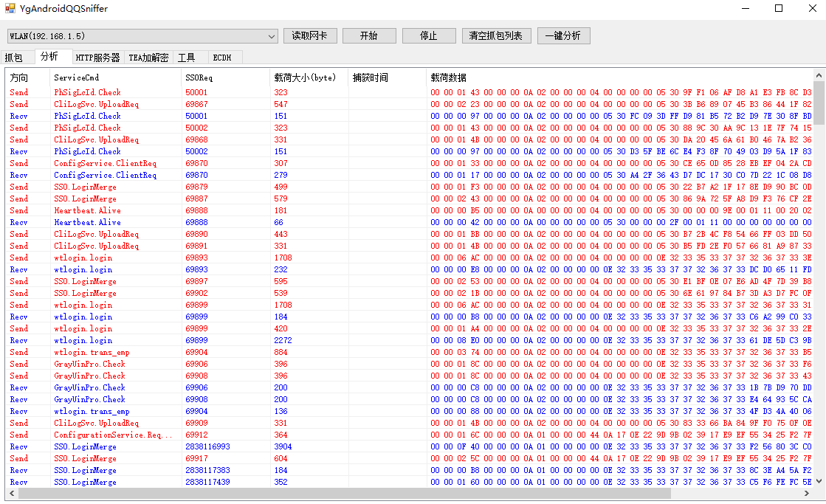Viewport: 826px width, 504px height.
Task: Click the horizontal scrollbar right arrow
Action: (x=807, y=494)
